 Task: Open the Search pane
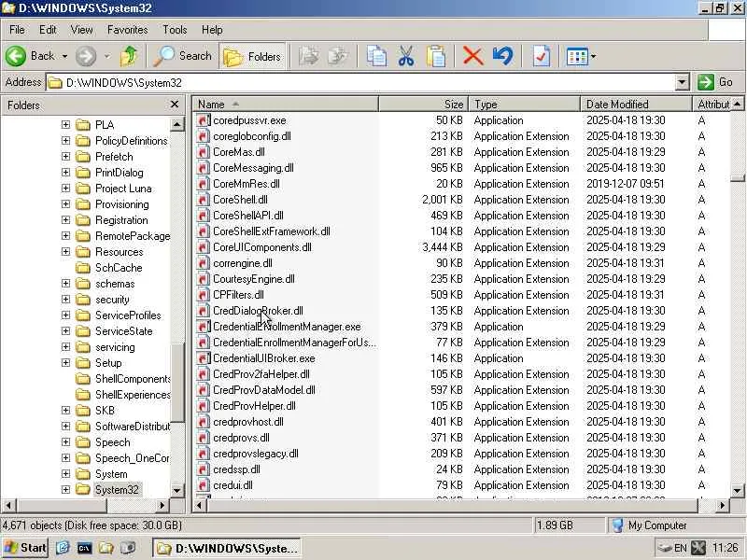183,56
